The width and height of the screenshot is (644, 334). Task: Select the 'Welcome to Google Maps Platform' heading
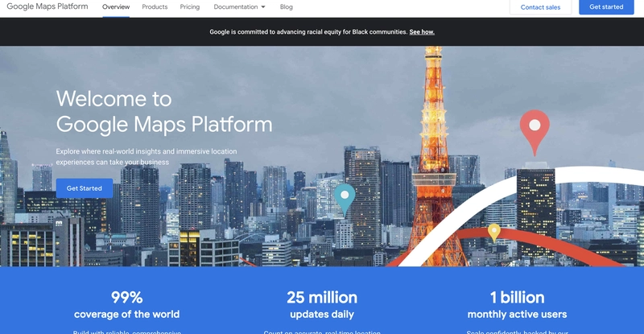click(x=164, y=111)
